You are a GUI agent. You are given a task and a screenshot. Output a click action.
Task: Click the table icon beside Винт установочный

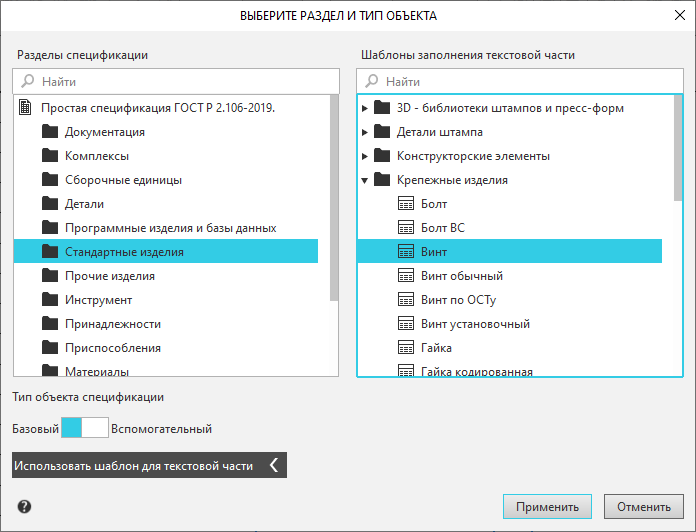(x=406, y=324)
